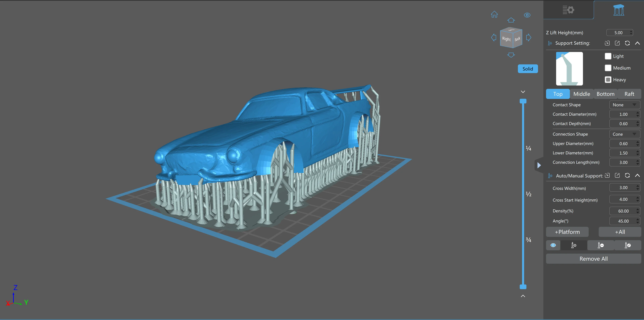Rotate view with left arrow icon
Screen dimensions: 644x320
(494, 38)
